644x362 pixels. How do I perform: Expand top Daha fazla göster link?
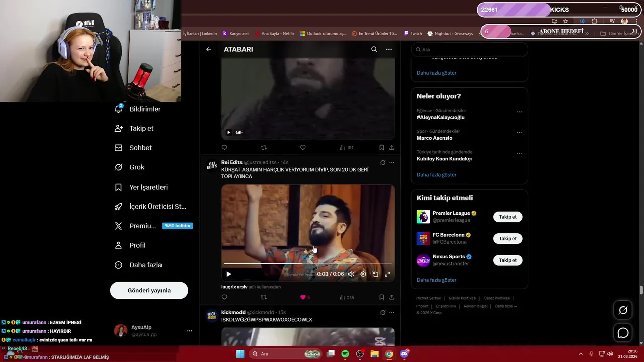coord(436,73)
